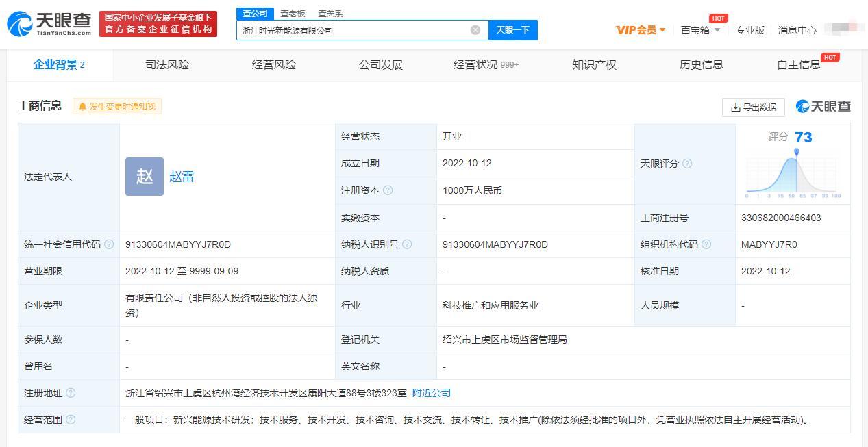Click the TianYanCha logo at top left
Screen dimensions: 868x447
tap(49, 24)
